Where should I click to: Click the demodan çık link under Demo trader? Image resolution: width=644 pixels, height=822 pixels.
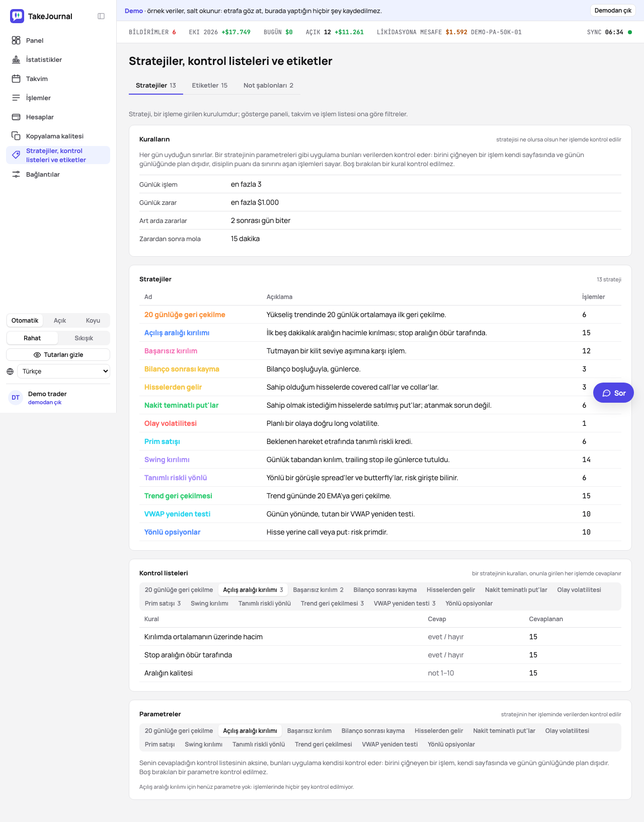coord(45,403)
